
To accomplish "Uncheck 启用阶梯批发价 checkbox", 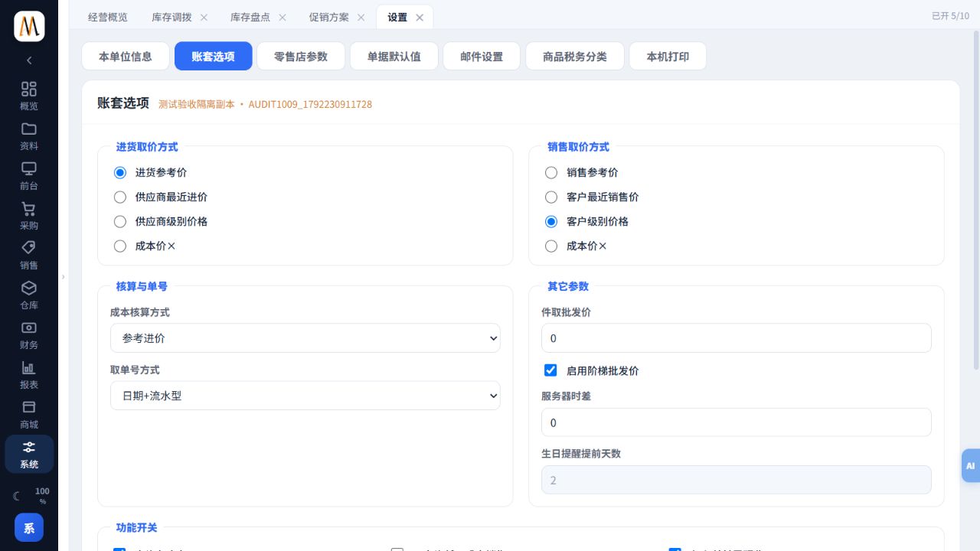I will tap(550, 370).
